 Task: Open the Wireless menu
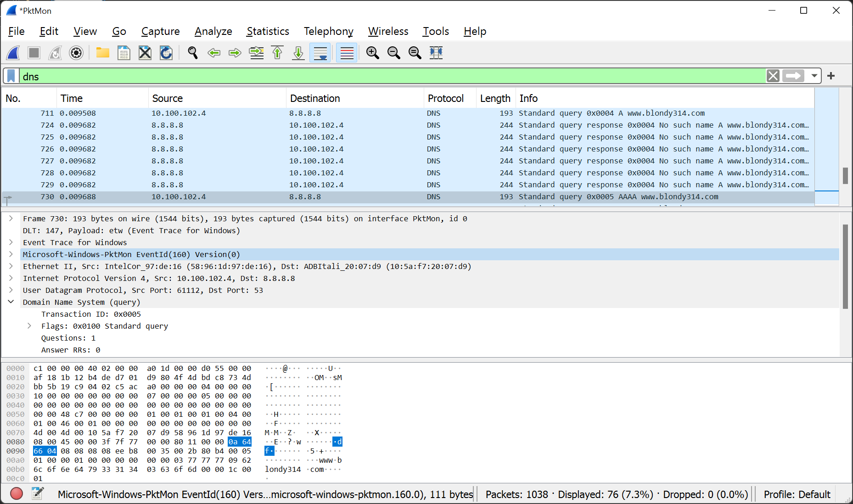(x=388, y=31)
